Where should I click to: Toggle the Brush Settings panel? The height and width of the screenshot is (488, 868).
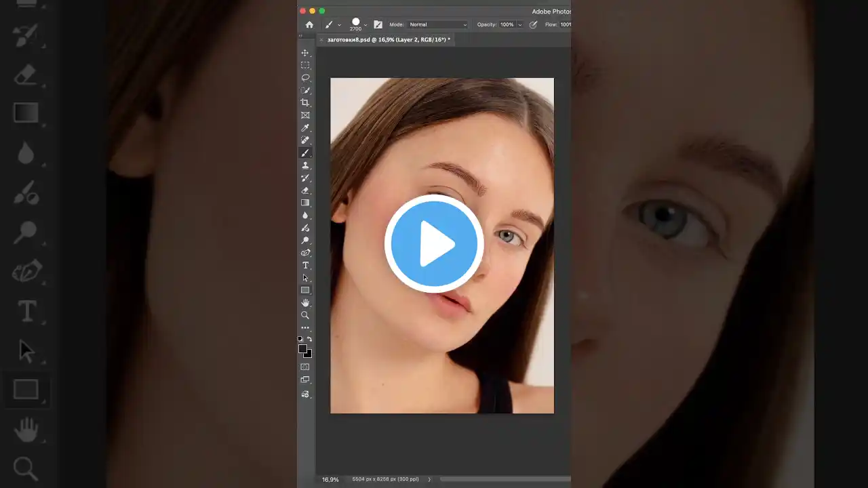(x=378, y=24)
